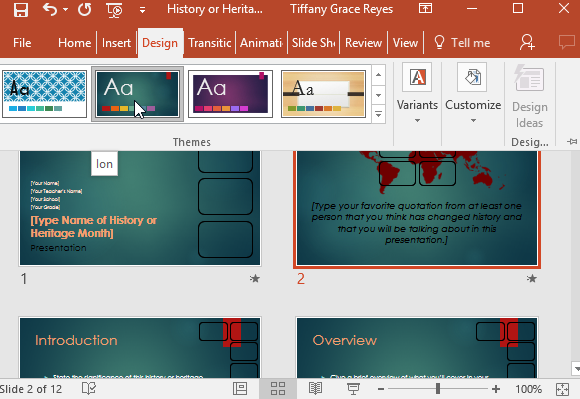Open the Comments speech bubble icon

[566, 42]
